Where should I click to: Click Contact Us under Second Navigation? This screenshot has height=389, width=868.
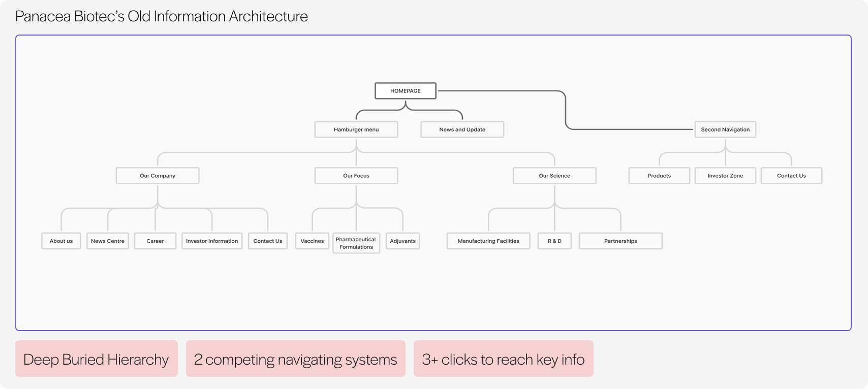pyautogui.click(x=791, y=176)
